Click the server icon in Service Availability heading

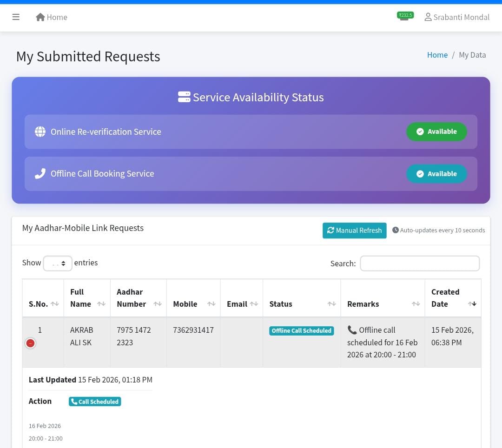click(184, 97)
